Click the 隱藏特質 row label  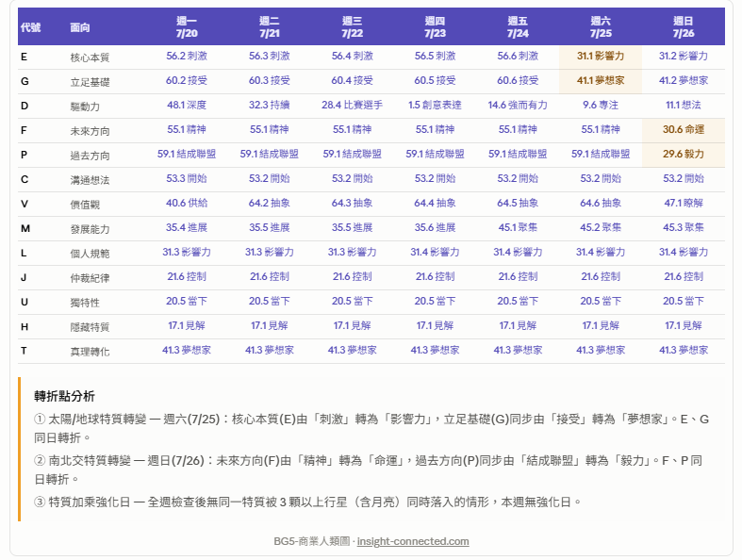pyautogui.click(x=90, y=327)
